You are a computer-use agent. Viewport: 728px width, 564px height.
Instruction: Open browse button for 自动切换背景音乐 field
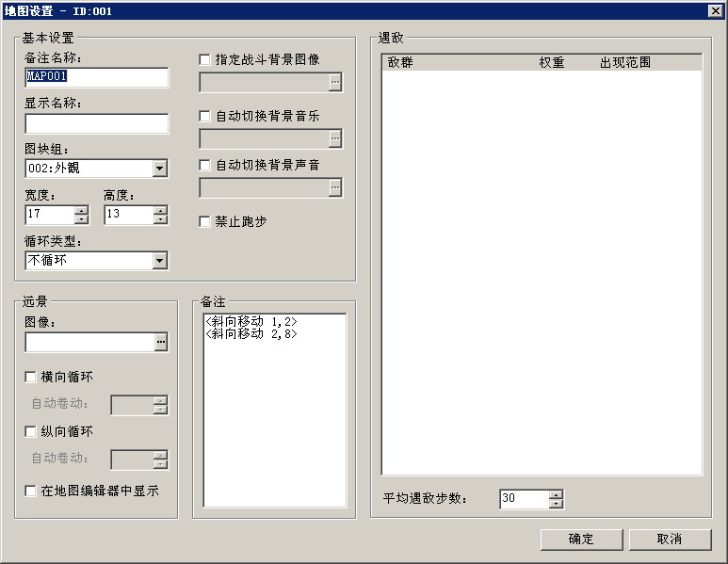coord(335,138)
